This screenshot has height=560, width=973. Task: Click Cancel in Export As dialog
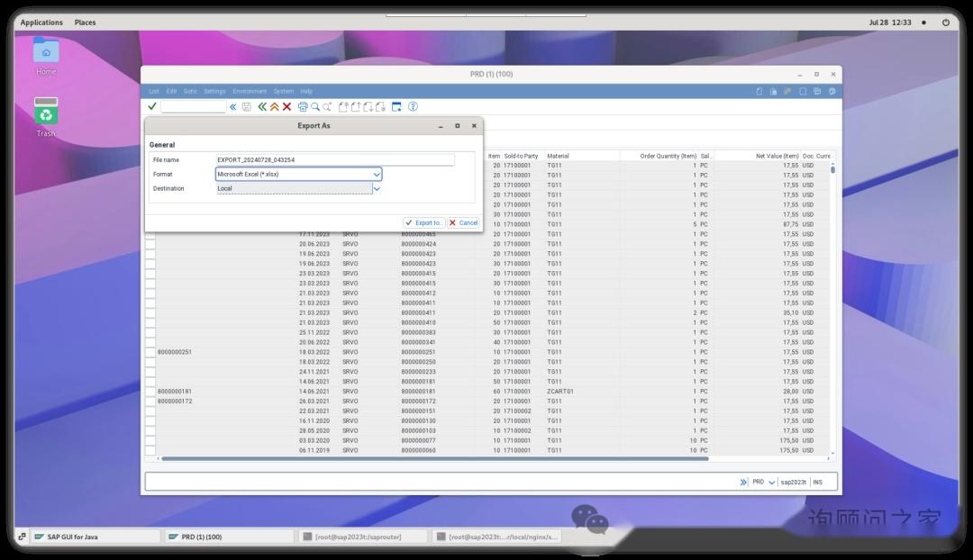[x=464, y=222]
